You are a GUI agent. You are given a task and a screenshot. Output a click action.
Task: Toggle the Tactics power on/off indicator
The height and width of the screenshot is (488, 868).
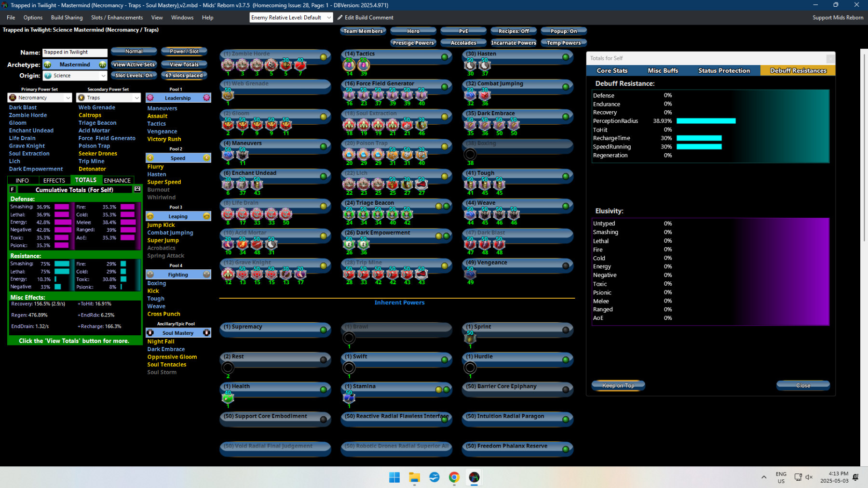445,57
